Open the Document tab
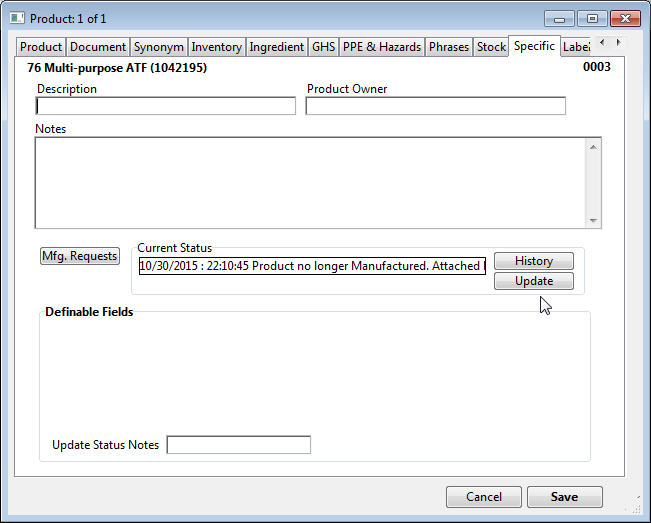 click(98, 47)
